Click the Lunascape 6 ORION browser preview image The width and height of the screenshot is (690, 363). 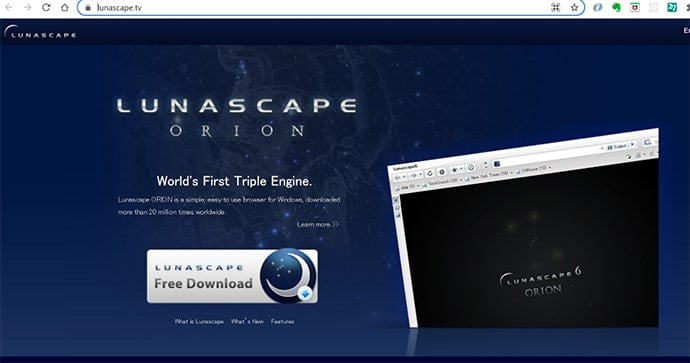click(x=524, y=229)
